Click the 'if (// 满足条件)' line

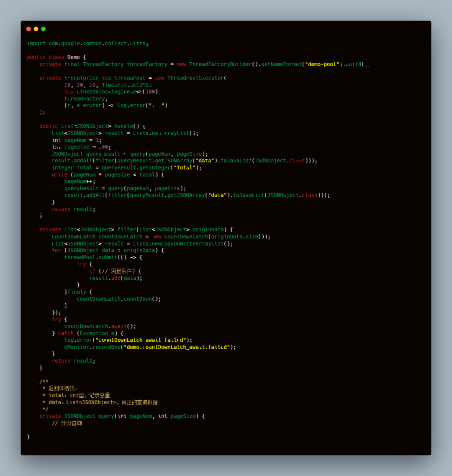pyautogui.click(x=115, y=271)
